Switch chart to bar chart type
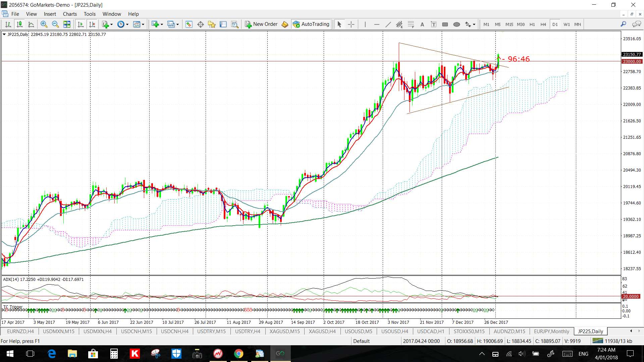Viewport: 644px width, 362px height. [x=8, y=24]
